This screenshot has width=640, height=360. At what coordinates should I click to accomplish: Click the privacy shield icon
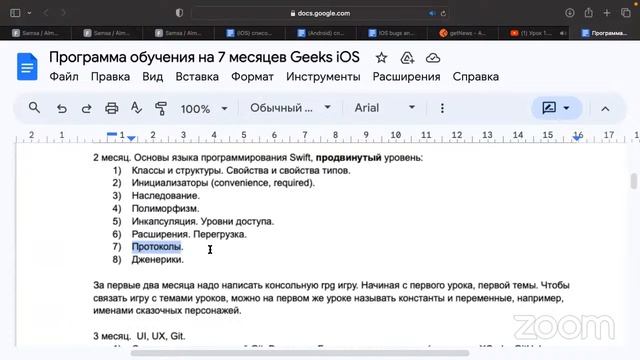point(179,13)
